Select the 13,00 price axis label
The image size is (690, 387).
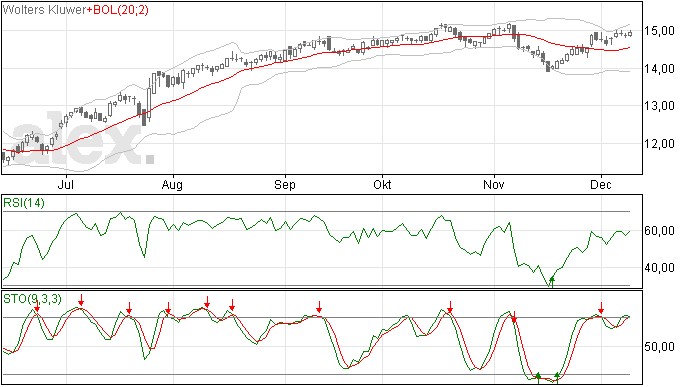659,106
